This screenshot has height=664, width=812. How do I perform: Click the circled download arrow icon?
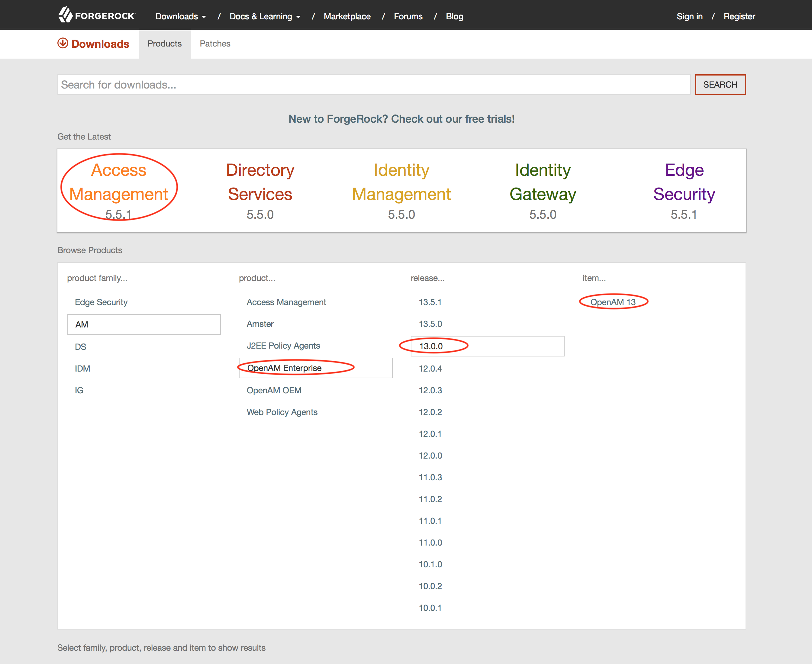[63, 44]
